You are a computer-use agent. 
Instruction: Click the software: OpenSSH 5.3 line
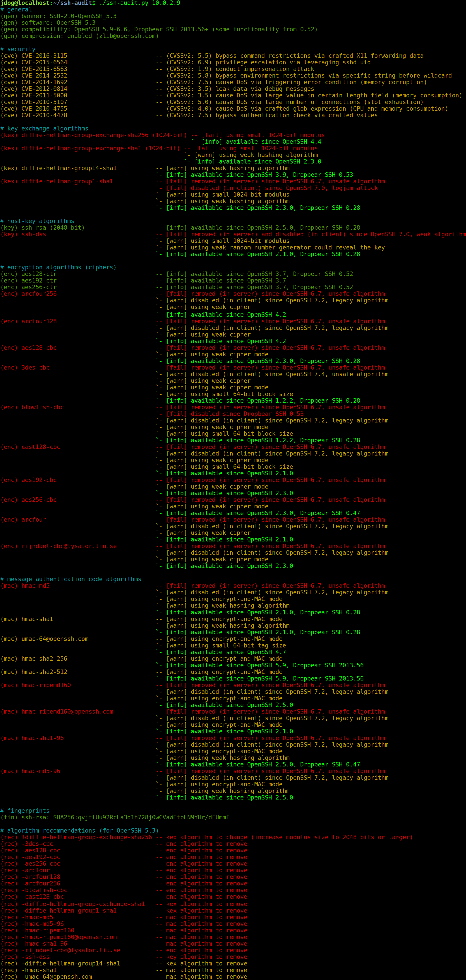click(48, 23)
